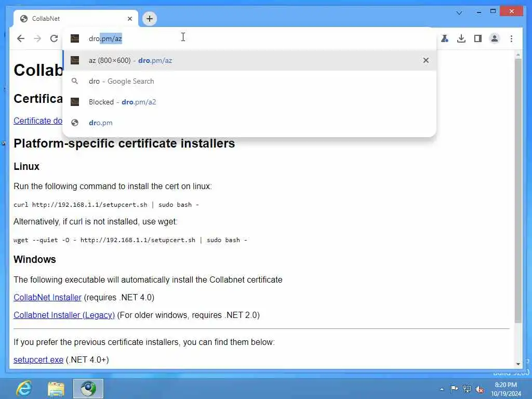The width and height of the screenshot is (532, 399).
Task: Open the Chrome Labs flask icon
Action: point(445,38)
